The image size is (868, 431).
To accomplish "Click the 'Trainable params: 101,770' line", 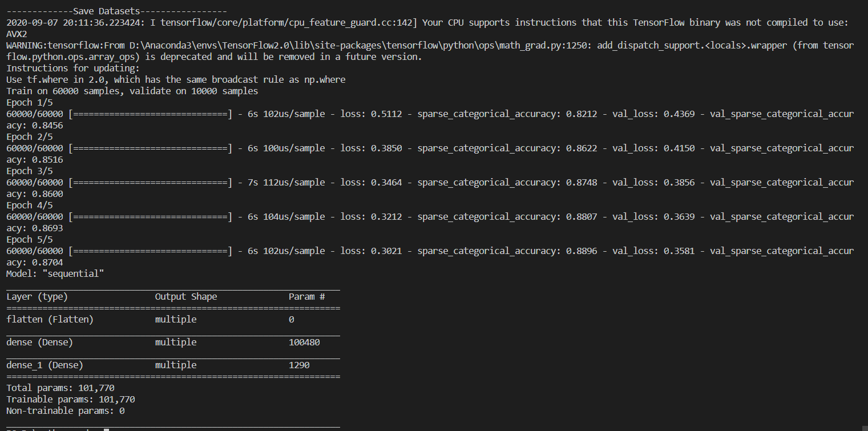I will [x=71, y=400].
